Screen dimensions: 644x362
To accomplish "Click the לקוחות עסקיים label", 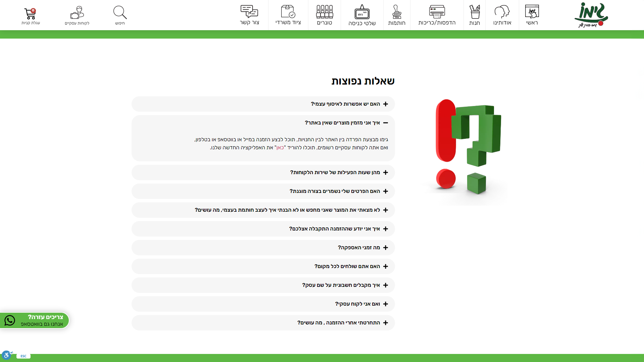I will (77, 23).
